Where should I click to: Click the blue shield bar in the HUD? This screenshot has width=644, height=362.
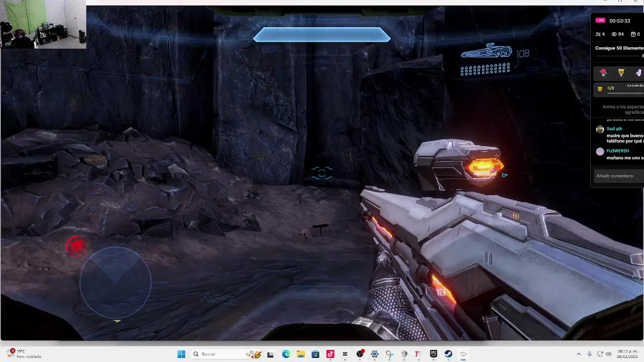pyautogui.click(x=322, y=35)
